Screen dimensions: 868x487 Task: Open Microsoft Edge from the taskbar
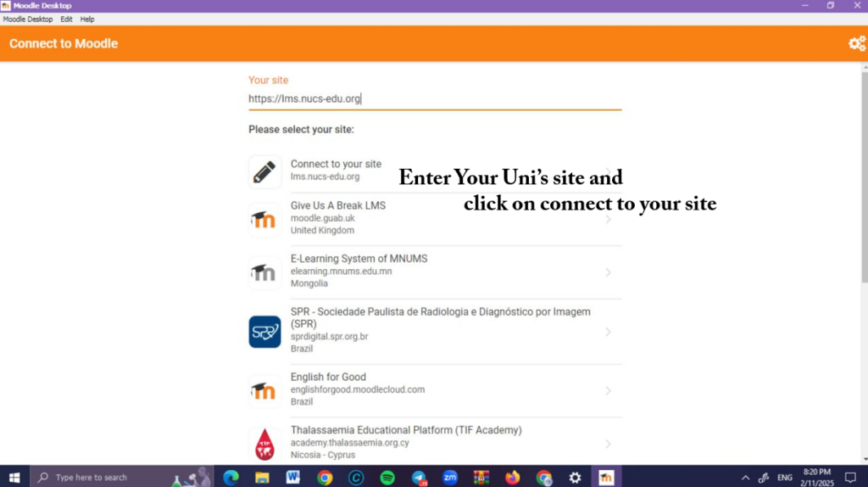click(x=231, y=477)
